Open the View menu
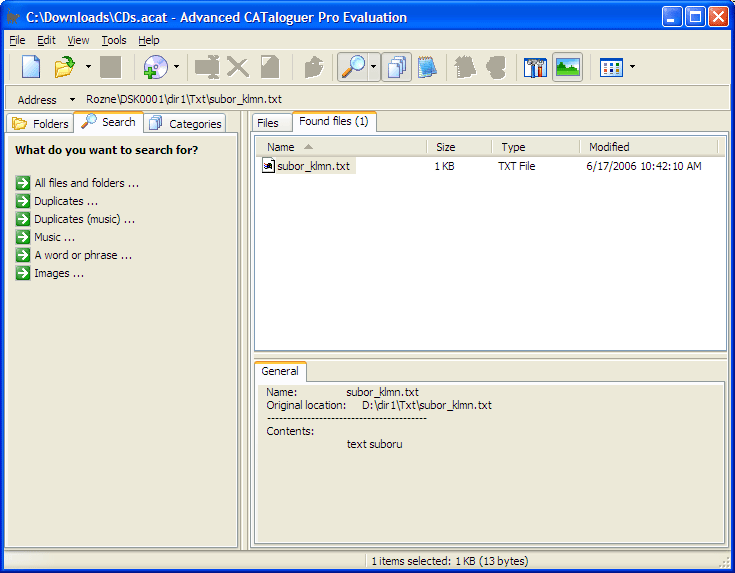735x573 pixels. 78,40
